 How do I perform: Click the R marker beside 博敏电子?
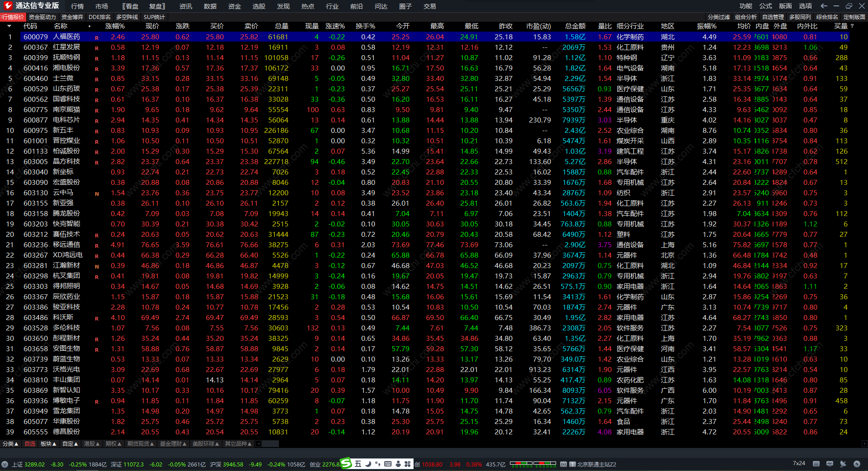pos(97,401)
